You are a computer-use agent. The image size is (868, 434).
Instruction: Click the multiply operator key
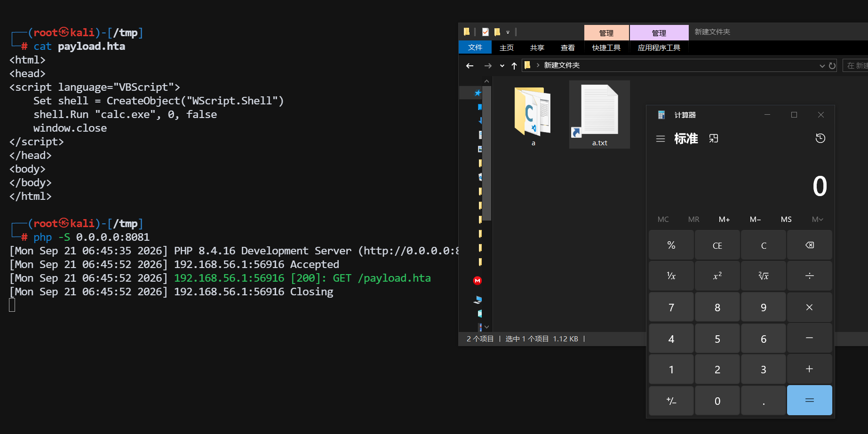(810, 307)
